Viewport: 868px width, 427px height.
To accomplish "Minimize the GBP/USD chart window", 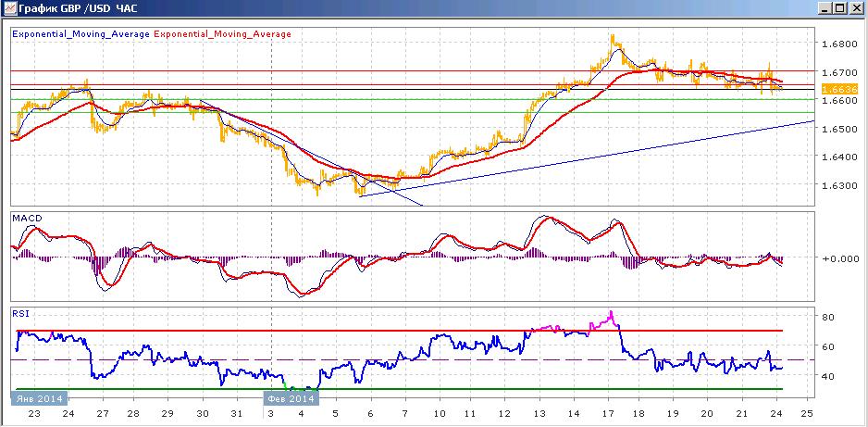I will (825, 8).
